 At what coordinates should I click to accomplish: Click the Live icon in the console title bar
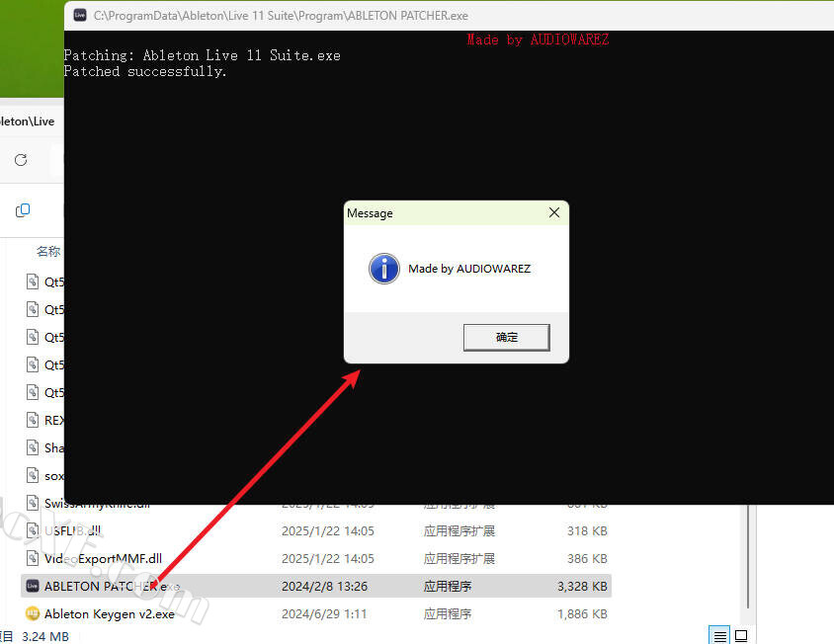pyautogui.click(x=80, y=15)
